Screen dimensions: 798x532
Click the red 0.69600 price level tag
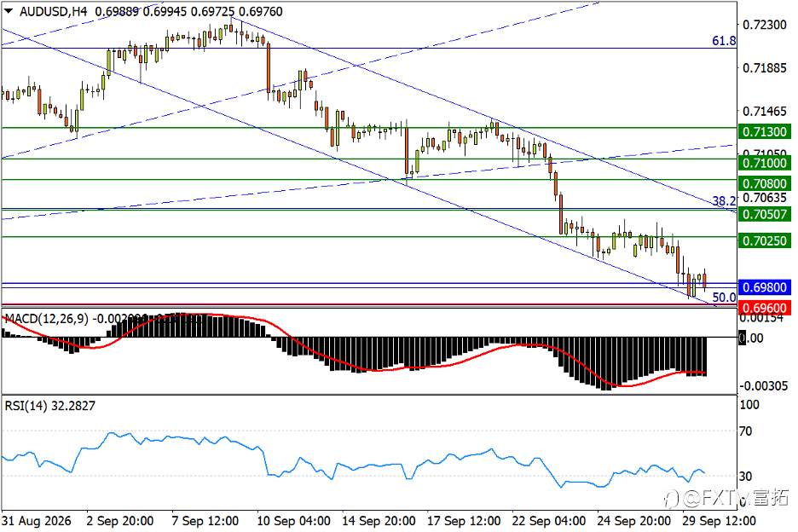point(765,308)
